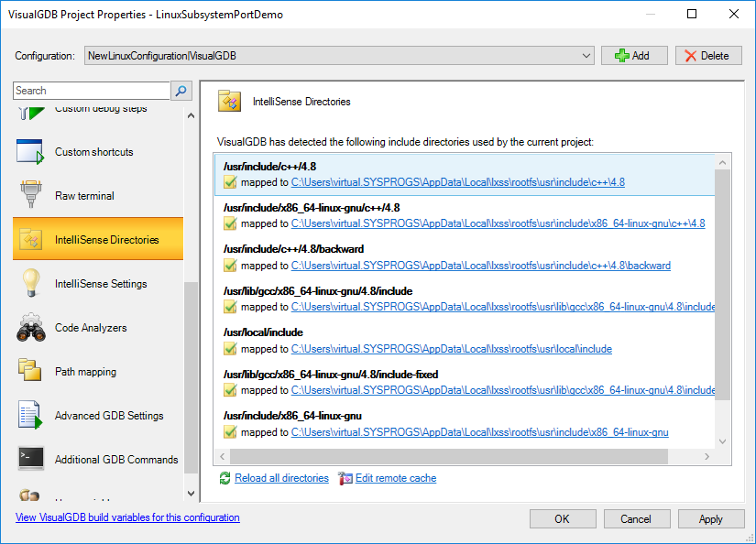The width and height of the screenshot is (756, 544).
Task: Toggle checkbox for /usr/lib/gcc/x86_64-linux-gnu/4.8/include mapping
Action: [230, 307]
